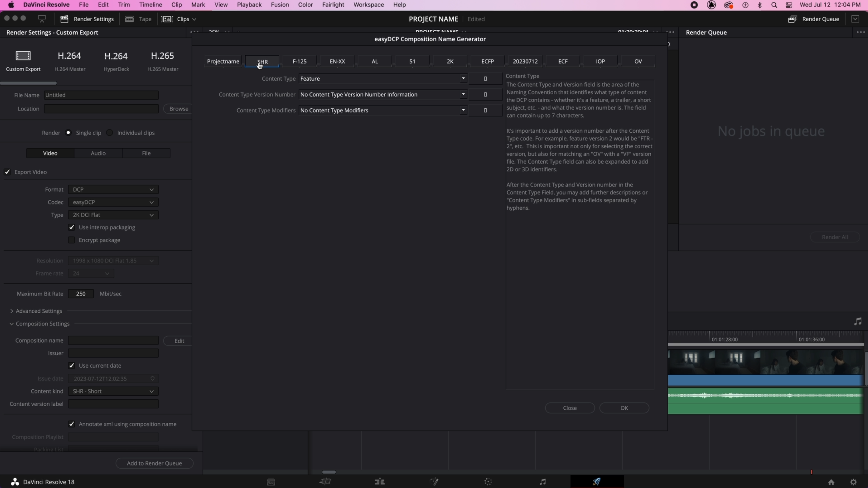Open the Color page icon

(x=488, y=482)
